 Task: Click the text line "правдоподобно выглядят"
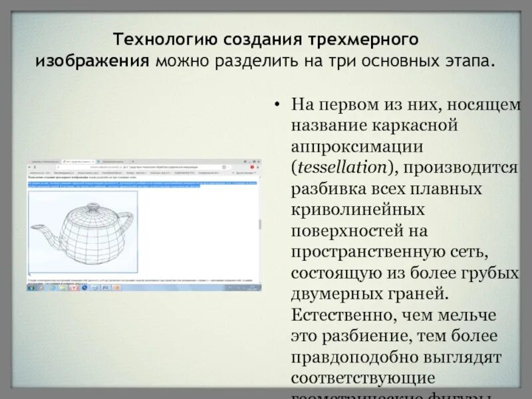396,357
